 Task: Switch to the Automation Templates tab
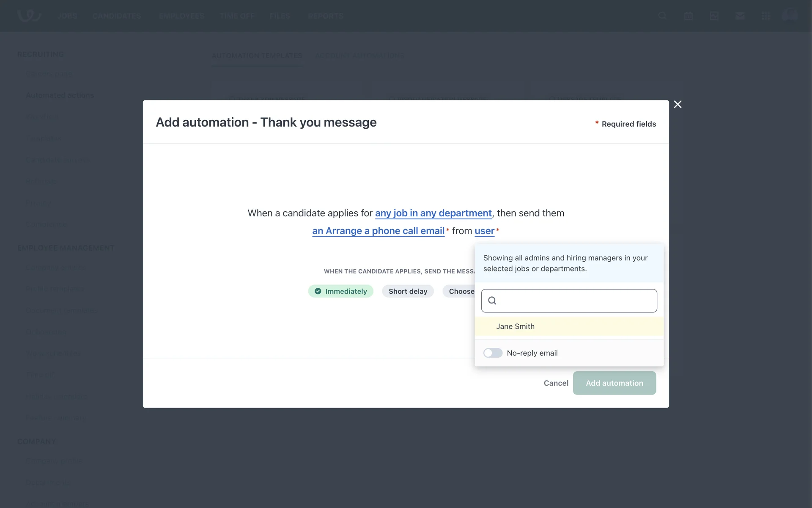(257, 56)
